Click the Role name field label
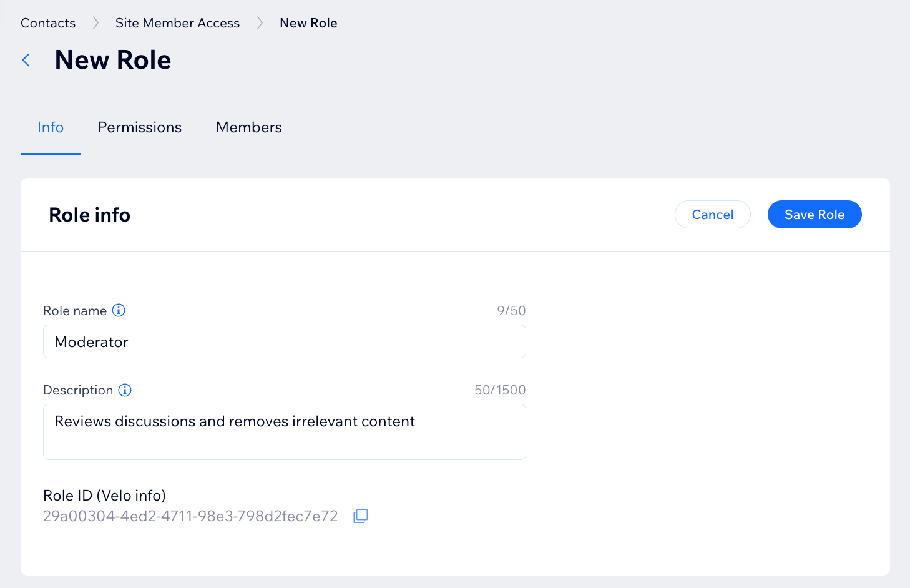 point(75,311)
